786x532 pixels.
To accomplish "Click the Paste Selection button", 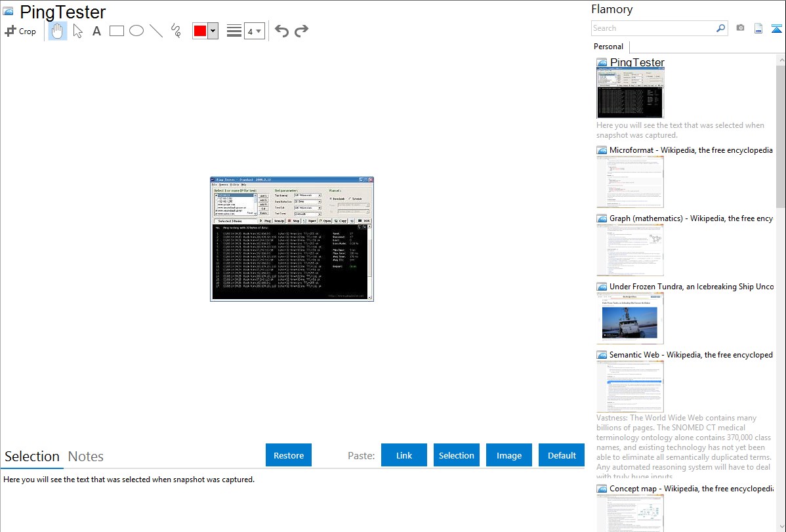I will click(457, 455).
